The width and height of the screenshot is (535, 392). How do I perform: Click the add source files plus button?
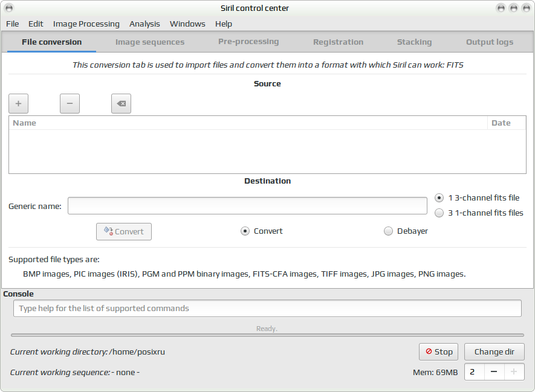[x=18, y=104]
